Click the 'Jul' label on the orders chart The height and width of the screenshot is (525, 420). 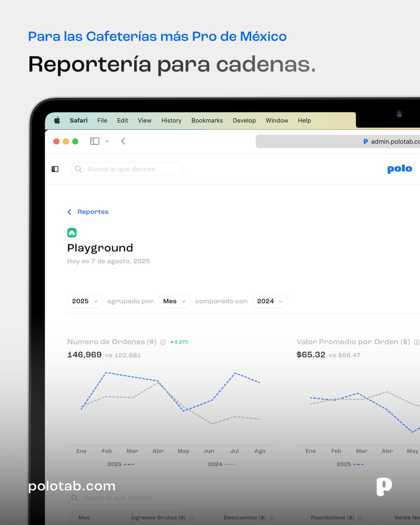[x=234, y=451]
